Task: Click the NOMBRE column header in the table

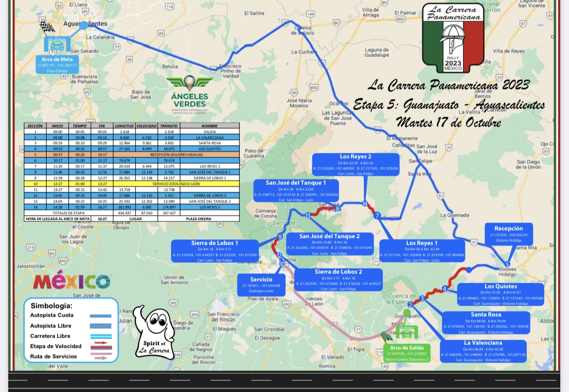Action: click(210, 126)
